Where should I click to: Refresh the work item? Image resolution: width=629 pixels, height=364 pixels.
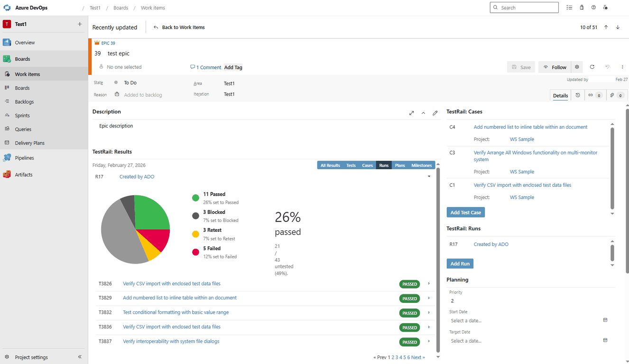coord(592,67)
